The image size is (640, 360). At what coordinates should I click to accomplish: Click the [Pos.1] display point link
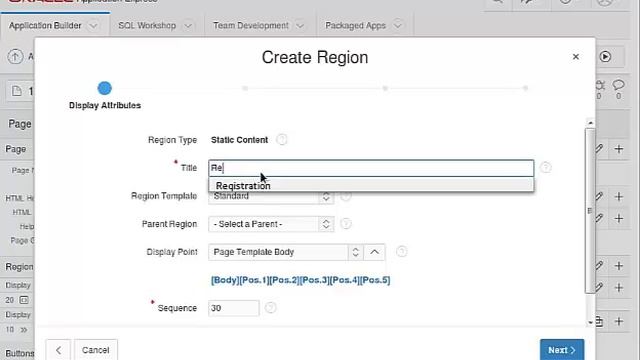[x=254, y=280]
